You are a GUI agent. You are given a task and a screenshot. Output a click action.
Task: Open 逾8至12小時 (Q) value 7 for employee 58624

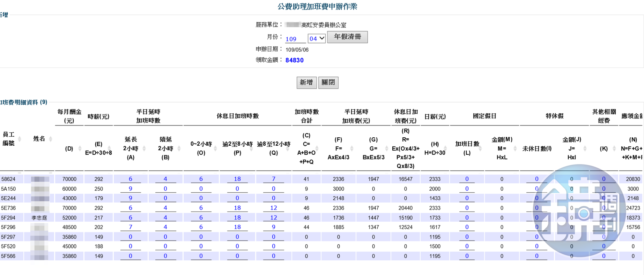274,179
